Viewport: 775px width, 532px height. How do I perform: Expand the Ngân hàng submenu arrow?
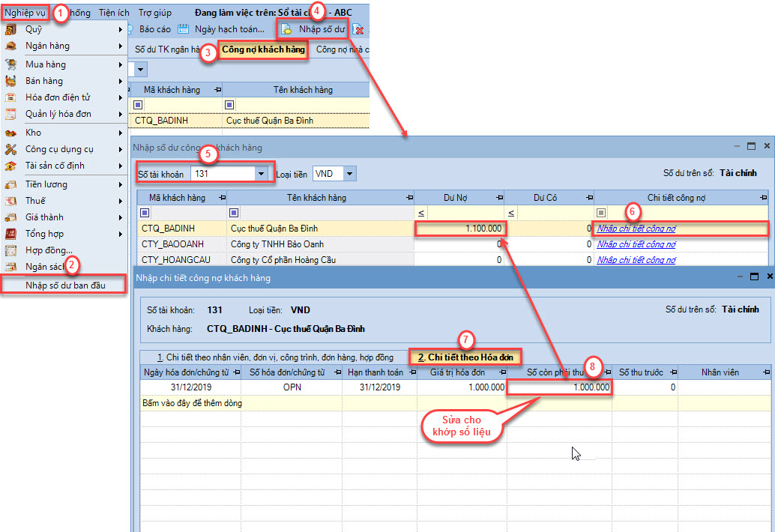[120, 46]
